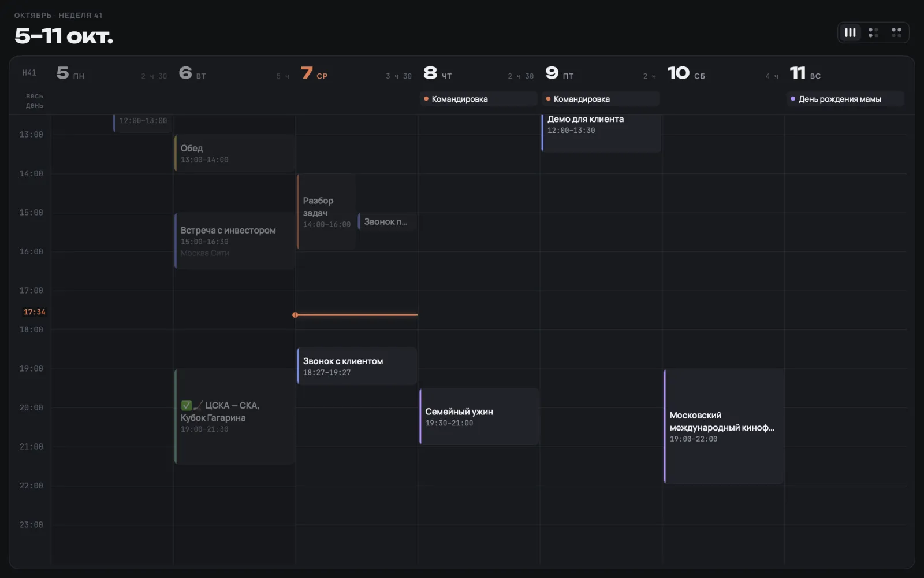Open the Демо для клиента event
The height and width of the screenshot is (578, 924).
pyautogui.click(x=601, y=133)
